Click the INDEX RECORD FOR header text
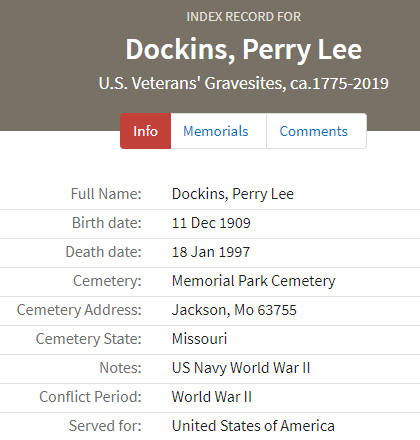420x440 pixels. coord(244,17)
